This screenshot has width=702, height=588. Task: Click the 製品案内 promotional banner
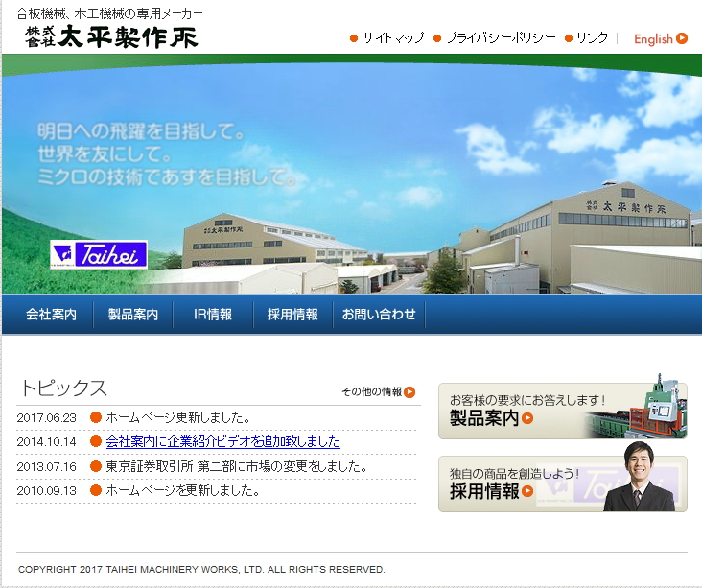click(x=563, y=411)
